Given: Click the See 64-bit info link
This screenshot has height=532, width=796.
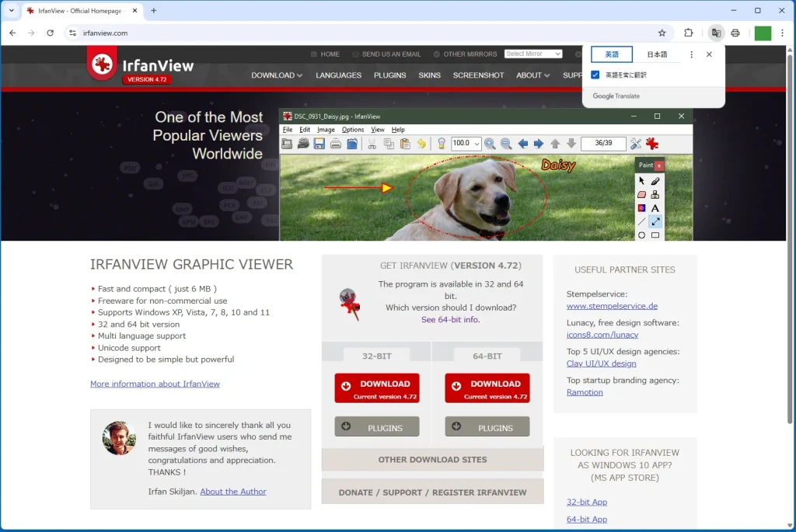Looking at the screenshot, I should coord(450,319).
